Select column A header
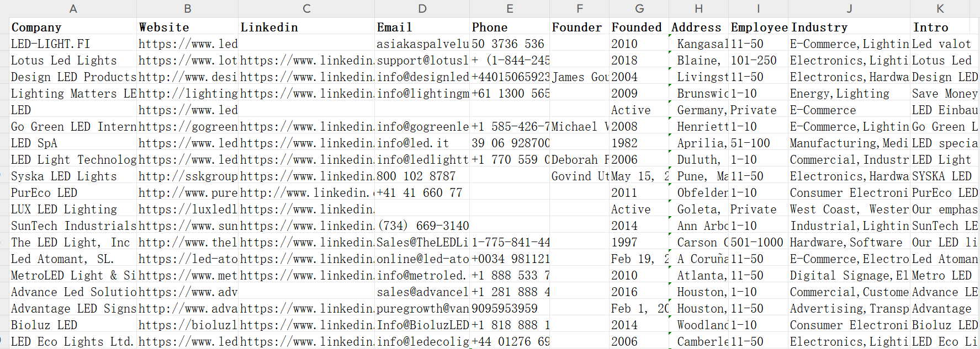 tap(73, 8)
